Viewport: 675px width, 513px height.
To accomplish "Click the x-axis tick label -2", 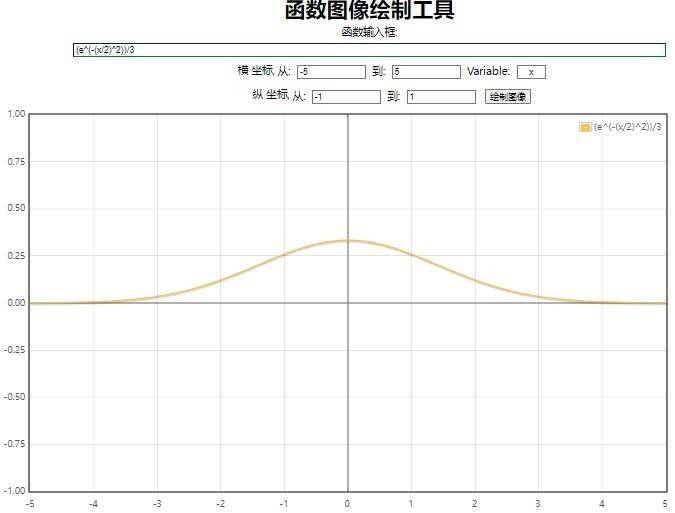I will click(x=220, y=504).
